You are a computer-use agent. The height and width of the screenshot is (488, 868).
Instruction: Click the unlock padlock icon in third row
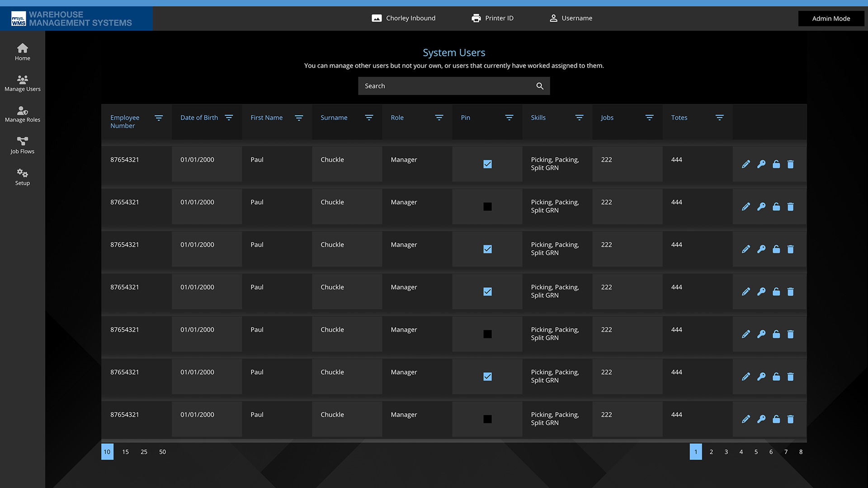[x=776, y=249]
